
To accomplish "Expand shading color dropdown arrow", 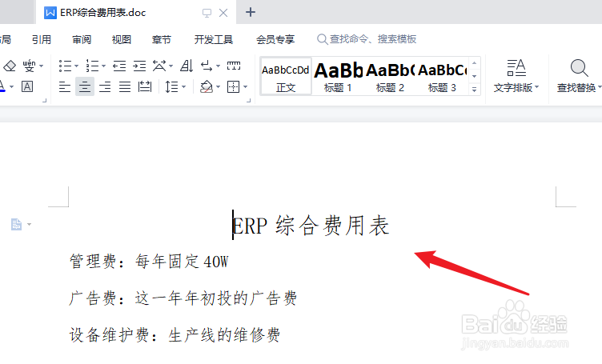I will click(x=218, y=87).
